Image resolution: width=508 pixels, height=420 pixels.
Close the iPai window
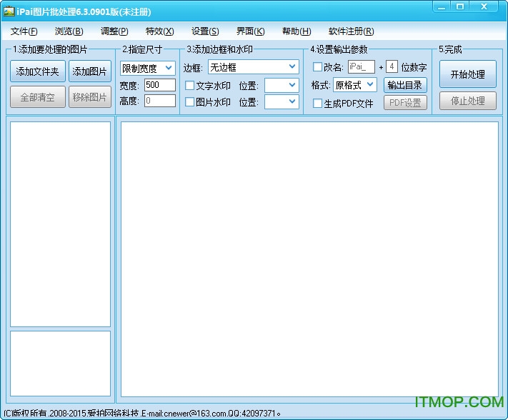coord(484,7)
